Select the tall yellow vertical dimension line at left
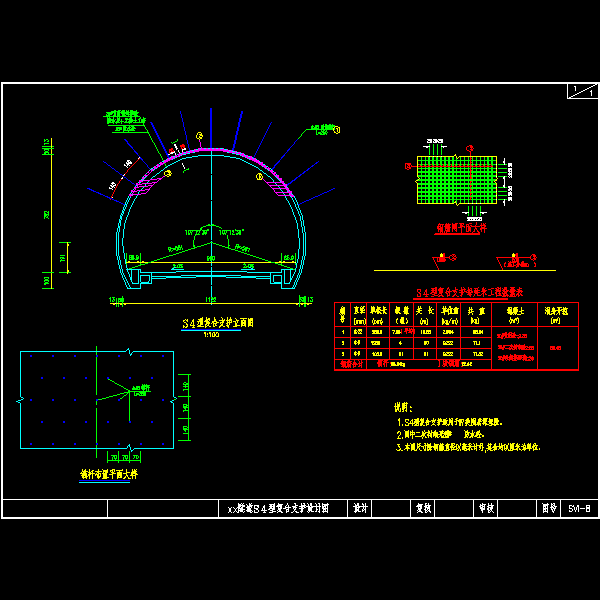 pyautogui.click(x=48, y=215)
